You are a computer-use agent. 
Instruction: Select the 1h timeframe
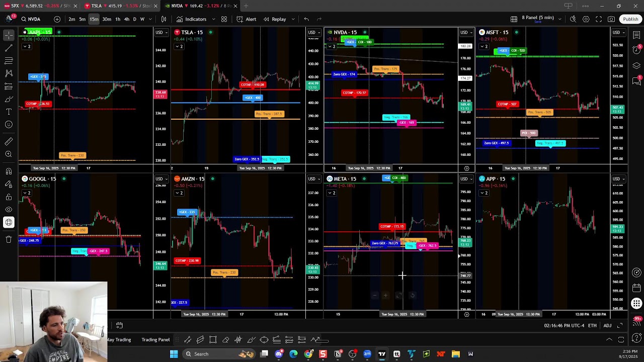coord(118,19)
